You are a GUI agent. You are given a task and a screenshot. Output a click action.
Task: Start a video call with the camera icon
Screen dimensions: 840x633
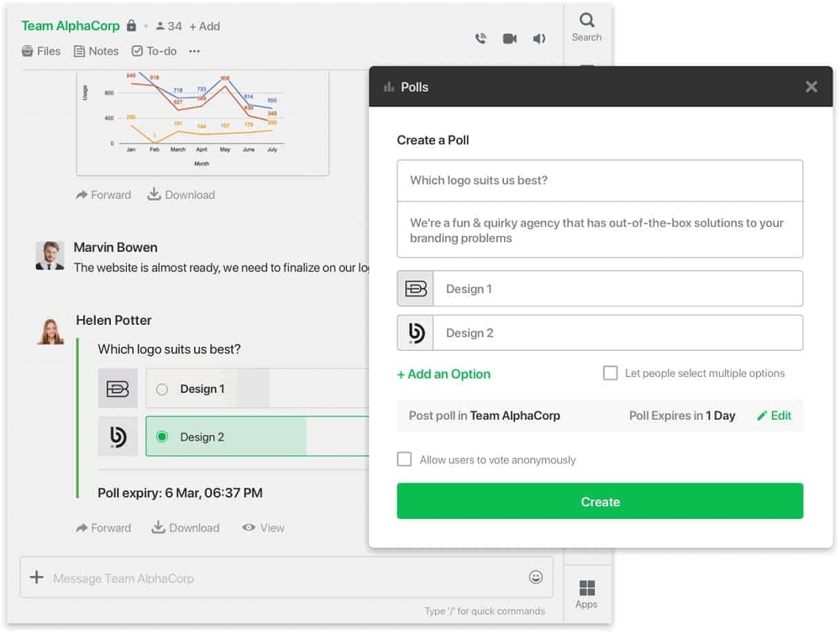pyautogui.click(x=510, y=39)
